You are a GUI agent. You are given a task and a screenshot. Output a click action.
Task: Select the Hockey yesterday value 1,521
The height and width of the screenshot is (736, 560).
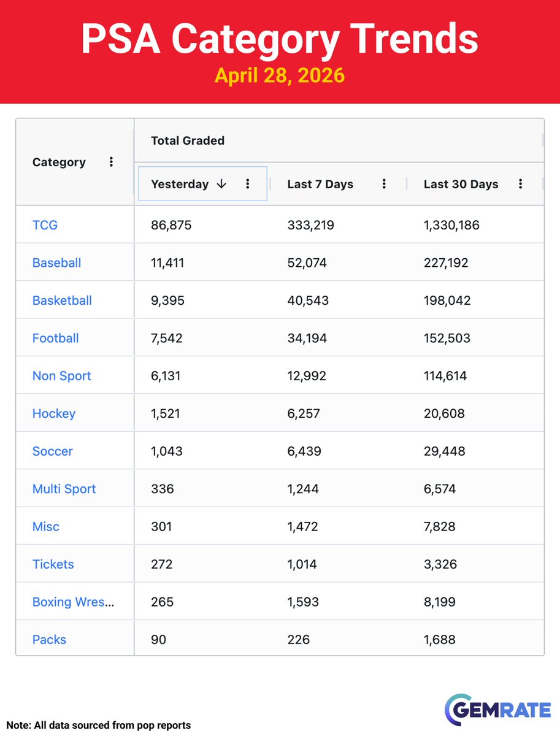pos(166,413)
